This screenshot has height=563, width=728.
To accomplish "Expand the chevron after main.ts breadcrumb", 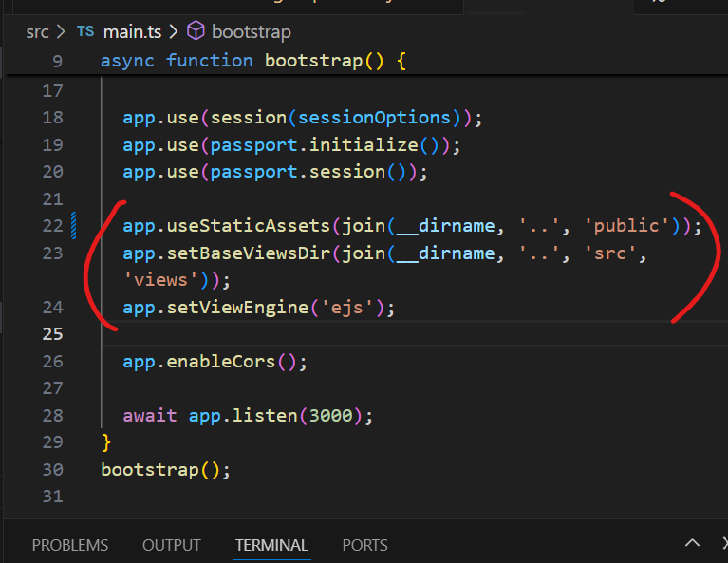I will [174, 32].
